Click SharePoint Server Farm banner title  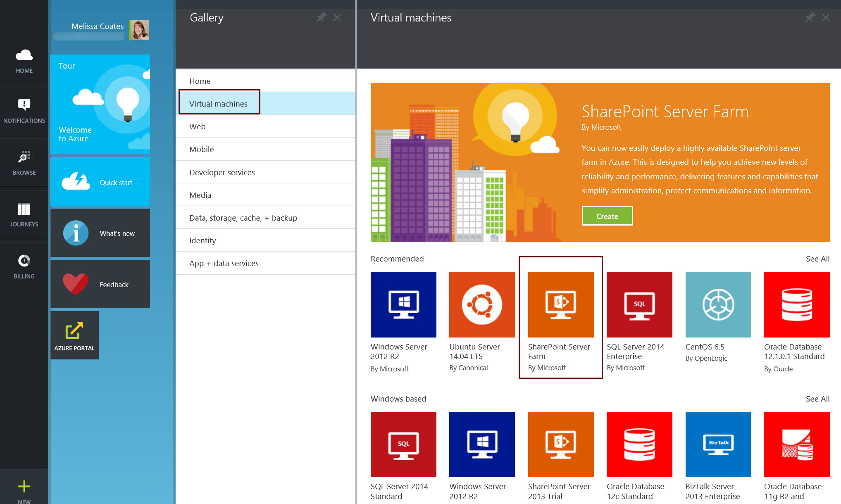(665, 112)
